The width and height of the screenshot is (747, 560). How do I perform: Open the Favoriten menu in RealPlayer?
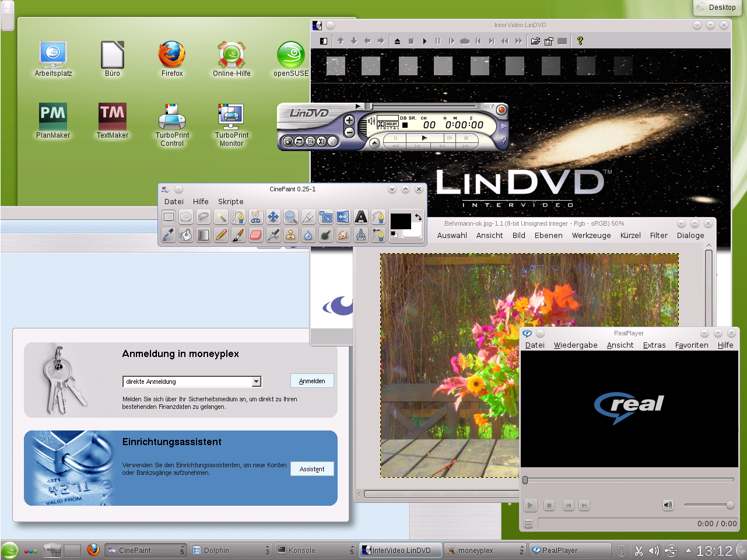(692, 345)
